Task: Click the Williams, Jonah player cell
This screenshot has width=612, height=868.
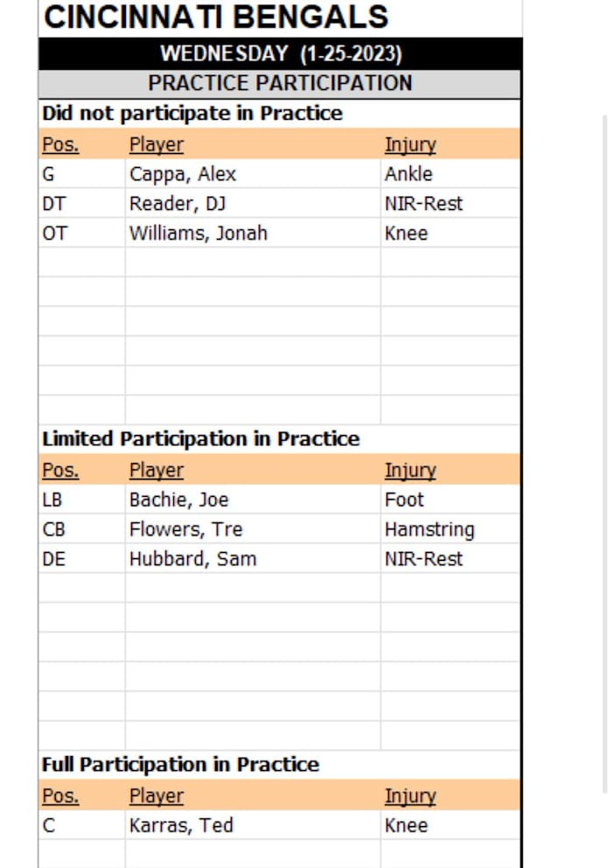Action: pyautogui.click(x=198, y=234)
